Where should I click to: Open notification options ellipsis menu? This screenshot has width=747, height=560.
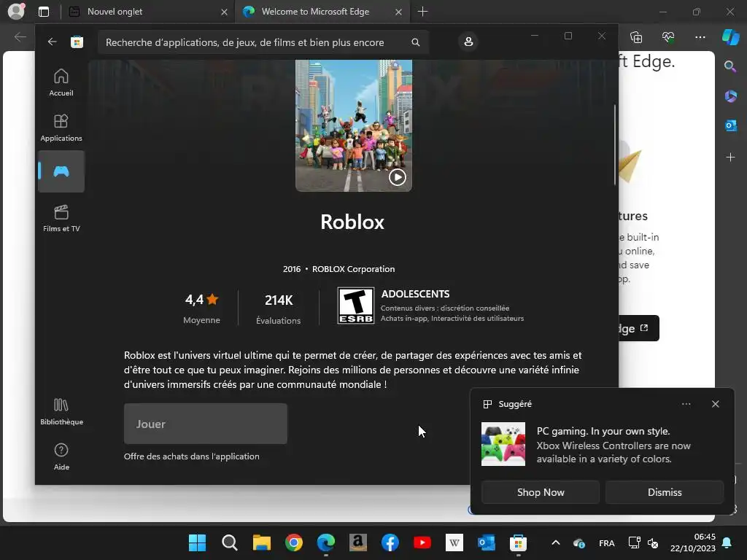pyautogui.click(x=686, y=404)
